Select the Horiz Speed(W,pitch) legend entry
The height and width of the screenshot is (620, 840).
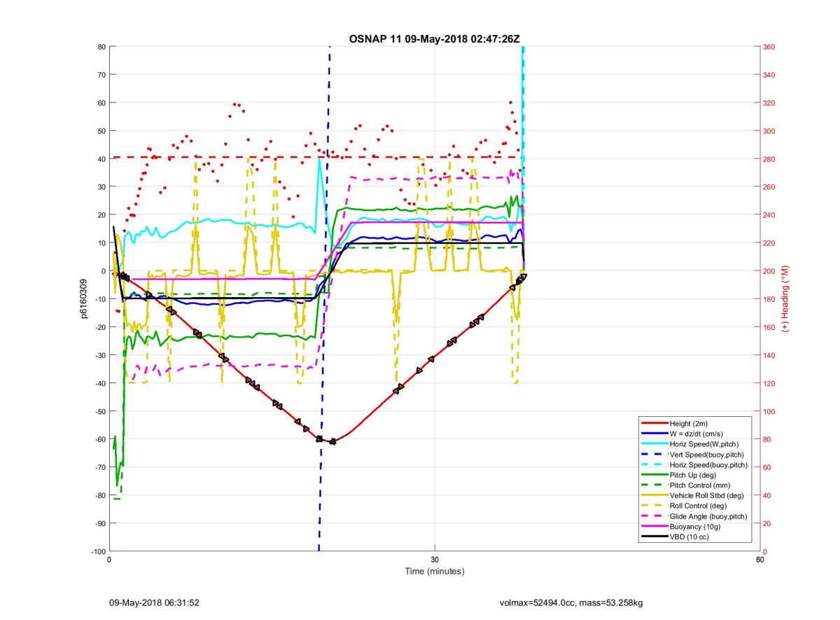(x=694, y=444)
